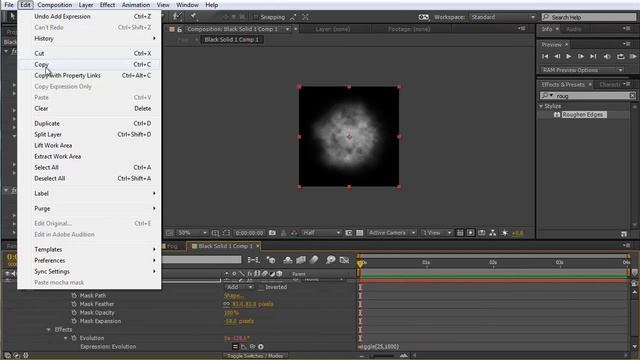Open the 1 View layout dropdown
Image resolution: width=640 pixels, height=360 pixels.
click(436, 233)
